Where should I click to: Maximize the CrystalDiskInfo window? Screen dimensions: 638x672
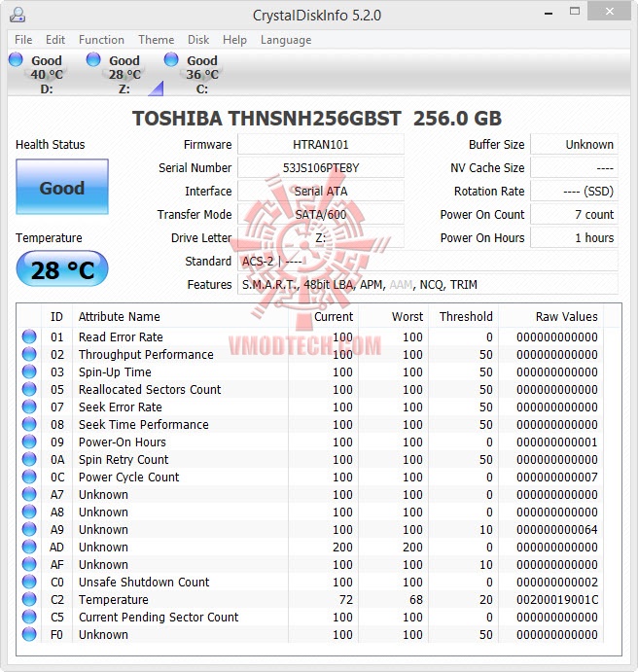click(575, 12)
